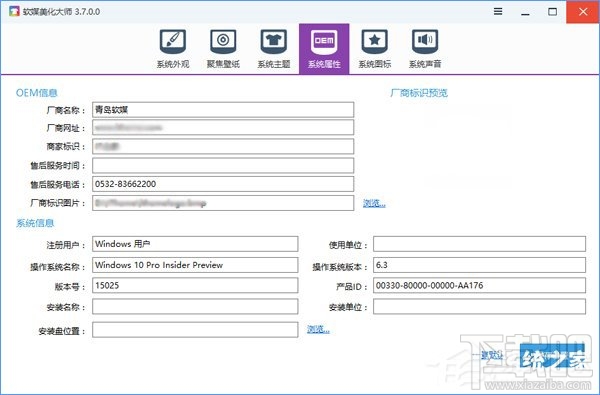Focus the 版本号 input field
Image resolution: width=600 pixels, height=395 pixels.
195,286
